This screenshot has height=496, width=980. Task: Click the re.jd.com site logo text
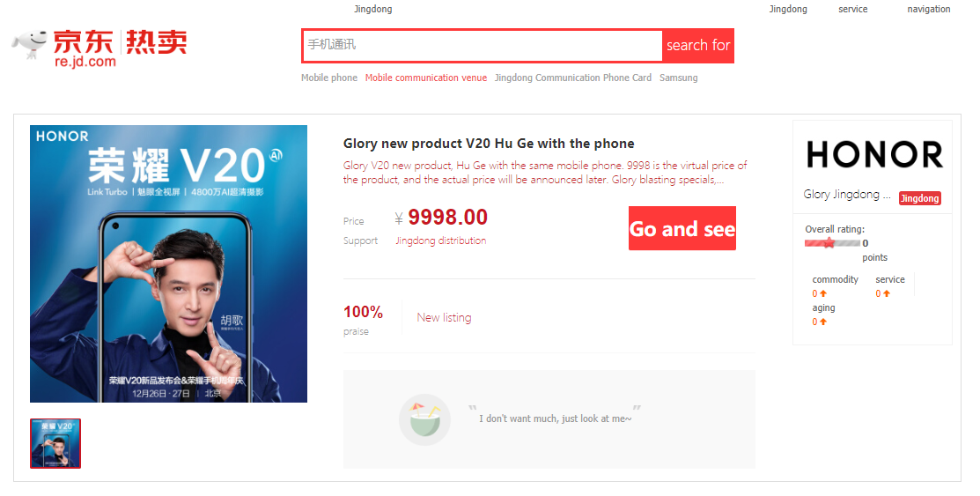(x=85, y=62)
